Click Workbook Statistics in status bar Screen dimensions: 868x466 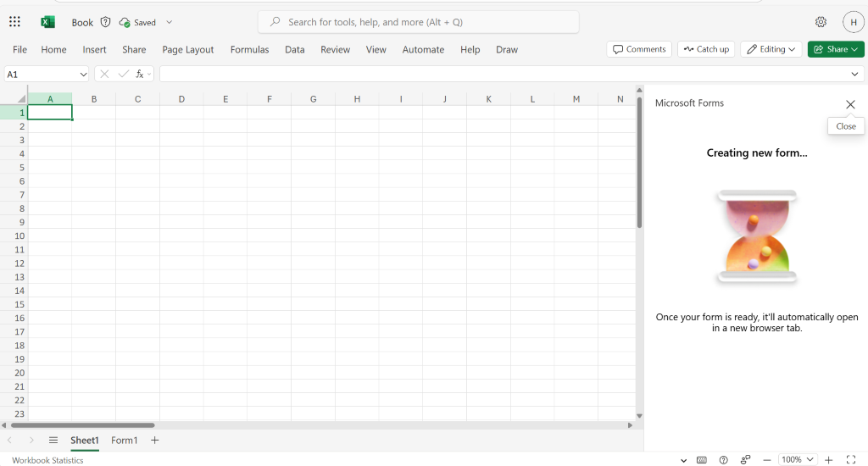[x=47, y=460]
